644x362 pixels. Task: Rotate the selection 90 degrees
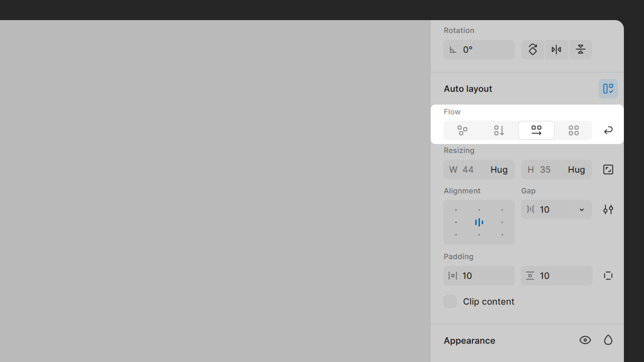(533, 49)
